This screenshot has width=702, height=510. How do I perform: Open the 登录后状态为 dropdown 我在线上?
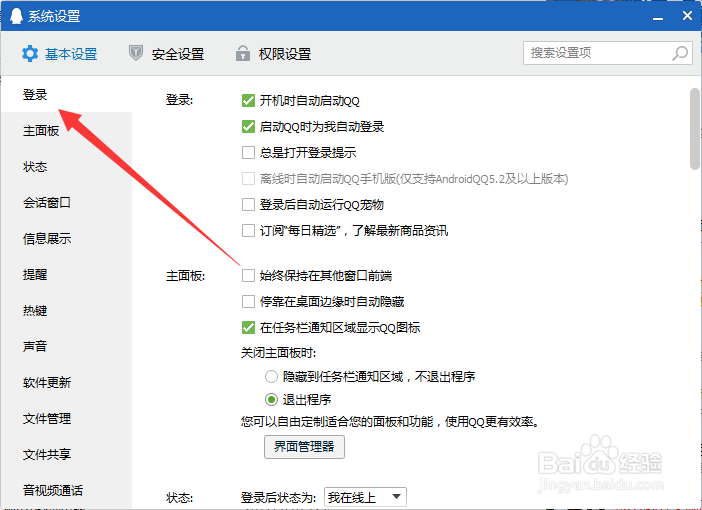click(x=365, y=497)
